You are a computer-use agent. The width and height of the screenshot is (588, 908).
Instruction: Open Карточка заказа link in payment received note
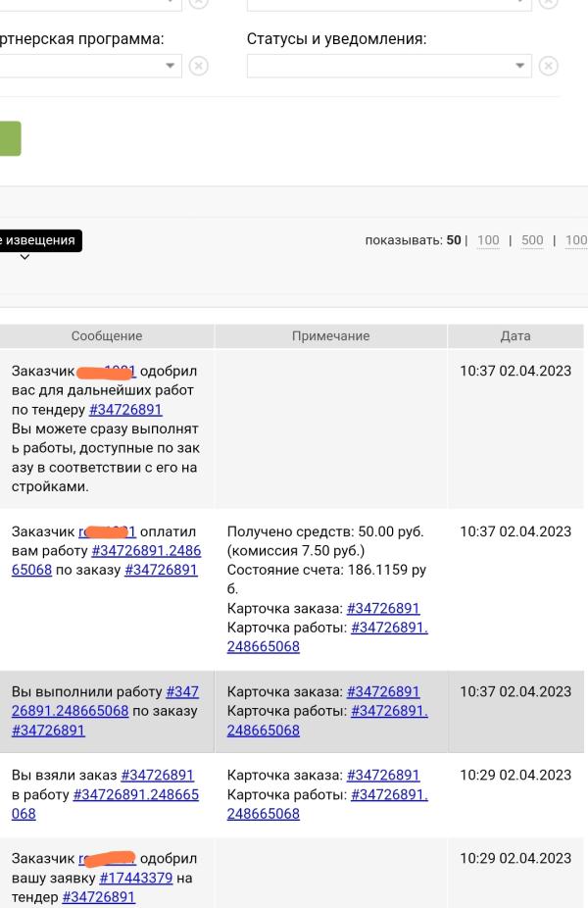point(383,608)
